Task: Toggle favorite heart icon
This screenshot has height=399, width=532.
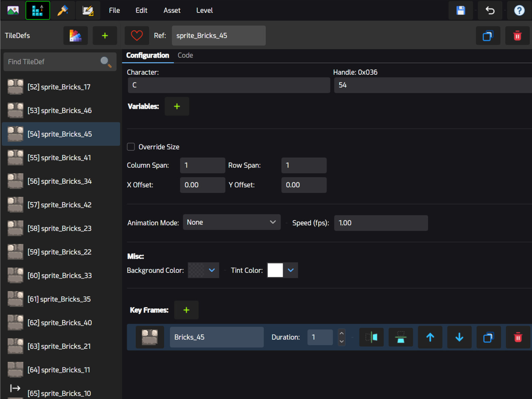Action: (137, 35)
